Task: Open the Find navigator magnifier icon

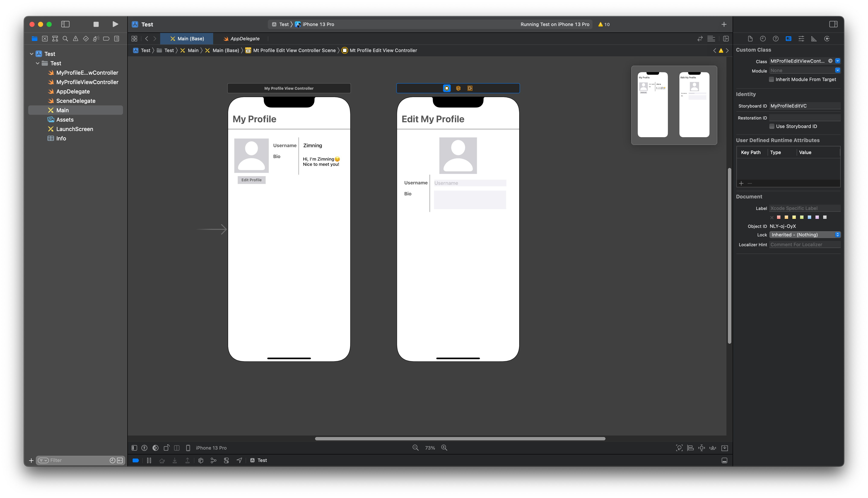Action: tap(65, 39)
